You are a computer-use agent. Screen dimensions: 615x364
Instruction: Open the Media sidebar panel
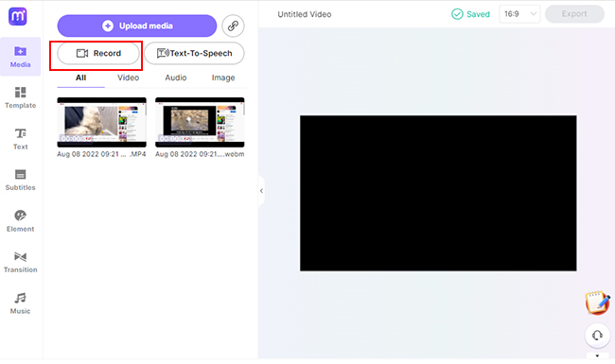tap(21, 57)
